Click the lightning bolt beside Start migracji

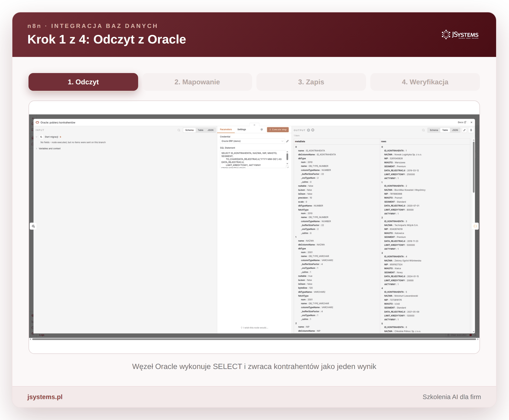tap(60, 137)
